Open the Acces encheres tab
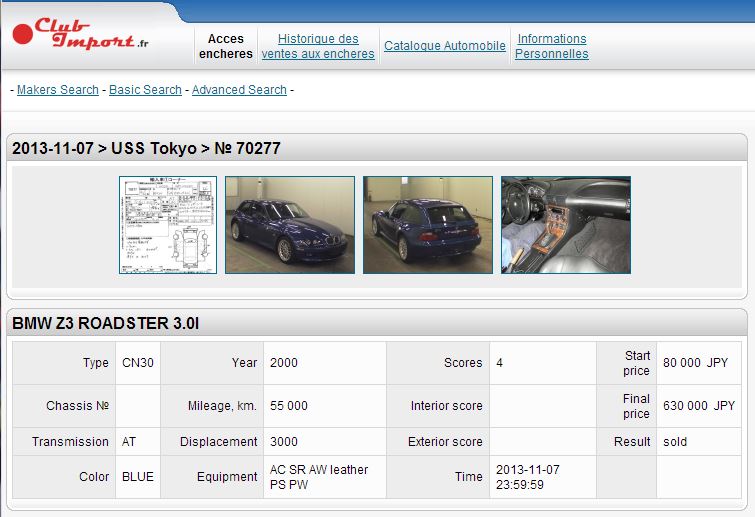This screenshot has height=517, width=755. (x=226, y=46)
